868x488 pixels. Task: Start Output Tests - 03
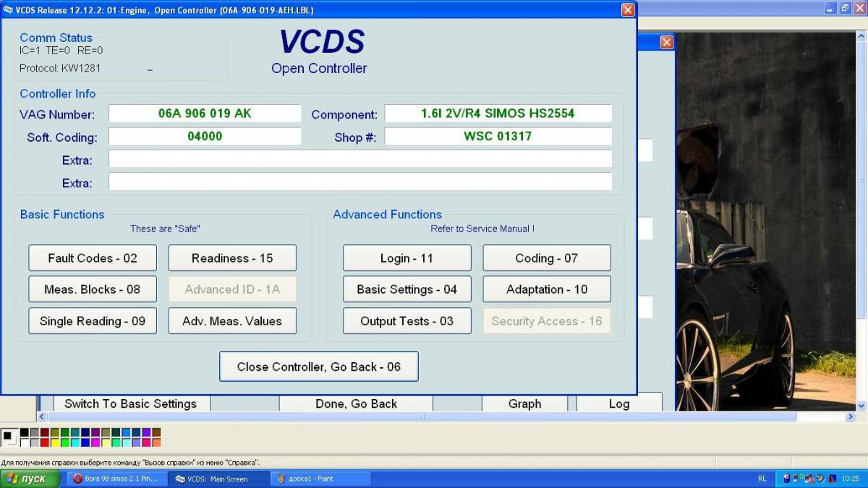(407, 321)
